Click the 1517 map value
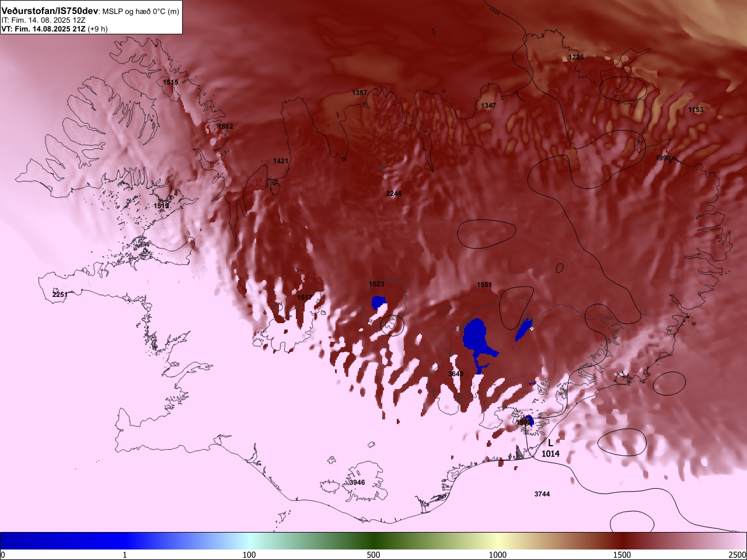The image size is (747, 560). (x=305, y=297)
